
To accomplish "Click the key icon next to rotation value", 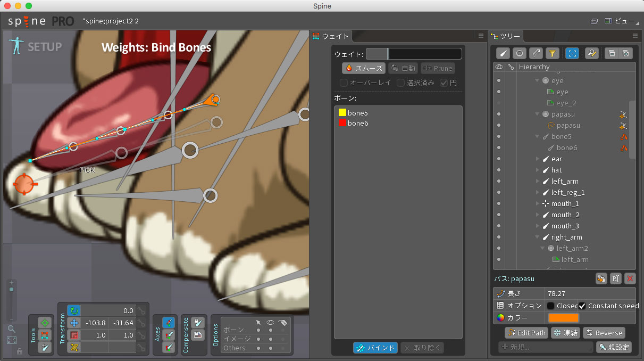I will (141, 310).
